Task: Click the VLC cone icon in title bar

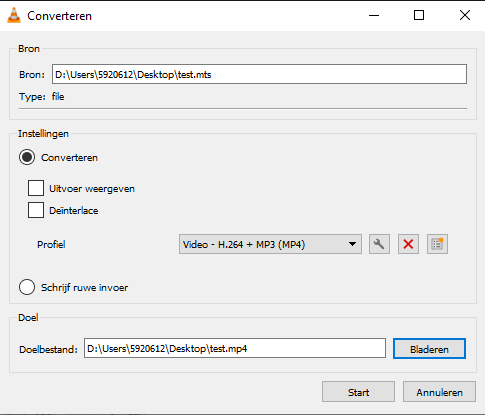Action: coord(14,16)
